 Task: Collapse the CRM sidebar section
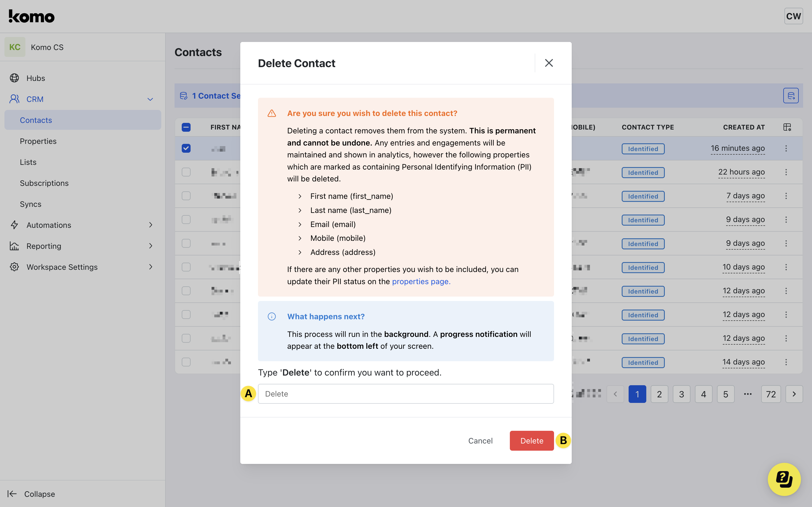coord(150,99)
